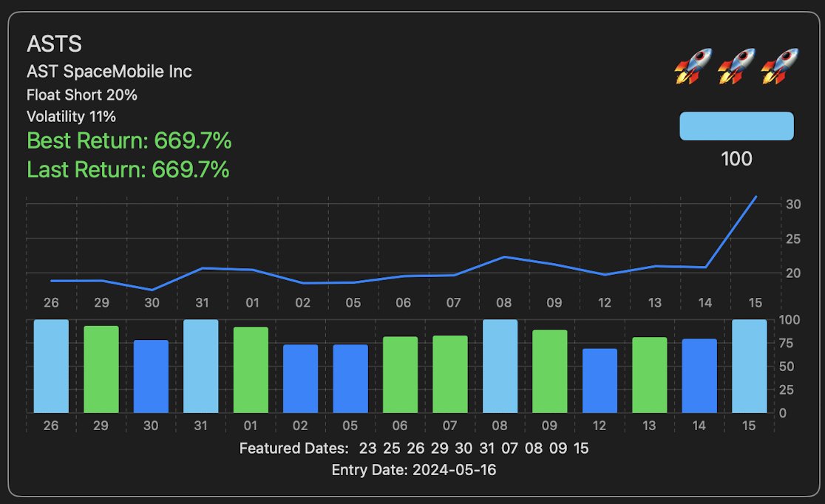Click the bar chart axis label 75

[x=786, y=343]
